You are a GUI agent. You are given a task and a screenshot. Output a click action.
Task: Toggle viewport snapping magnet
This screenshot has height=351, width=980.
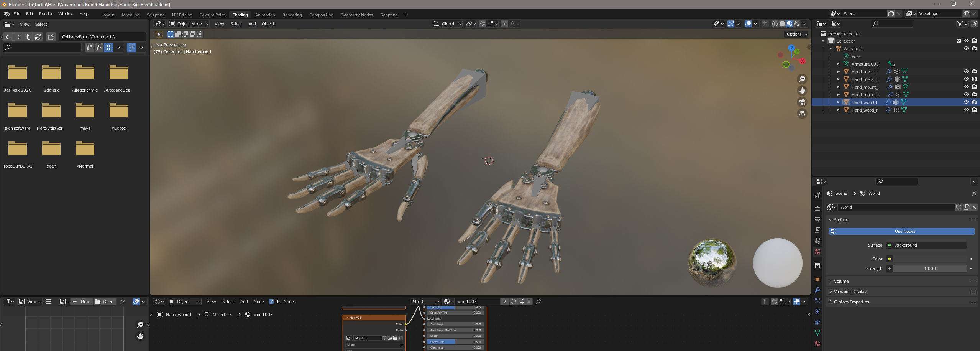point(483,24)
